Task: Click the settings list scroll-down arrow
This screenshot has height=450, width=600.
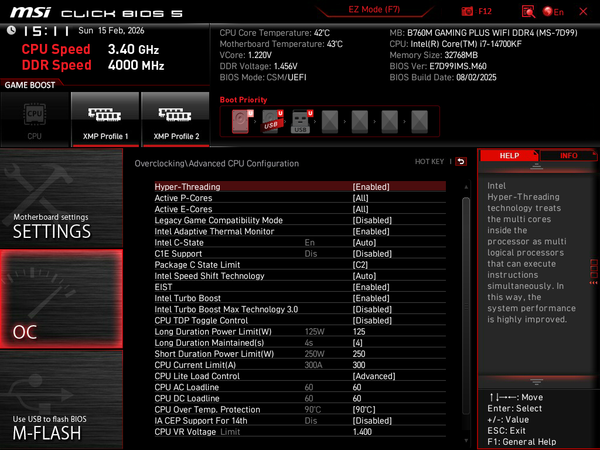Action: pyautogui.click(x=466, y=441)
